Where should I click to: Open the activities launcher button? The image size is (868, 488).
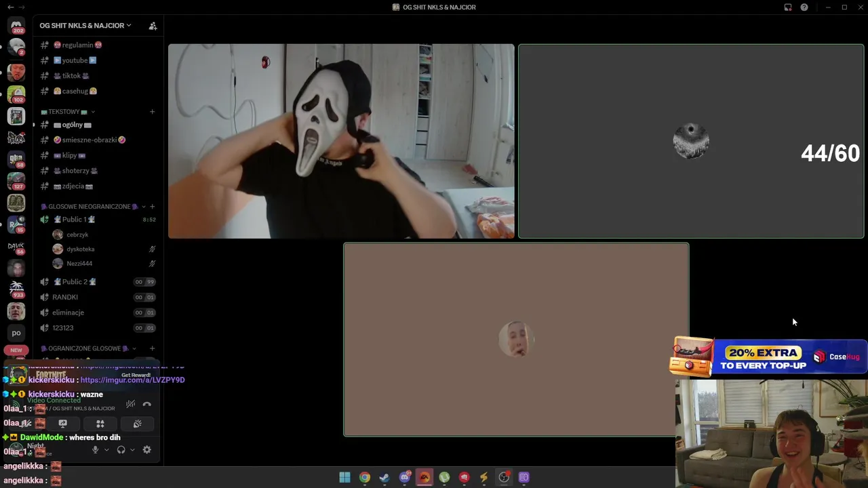point(100,424)
